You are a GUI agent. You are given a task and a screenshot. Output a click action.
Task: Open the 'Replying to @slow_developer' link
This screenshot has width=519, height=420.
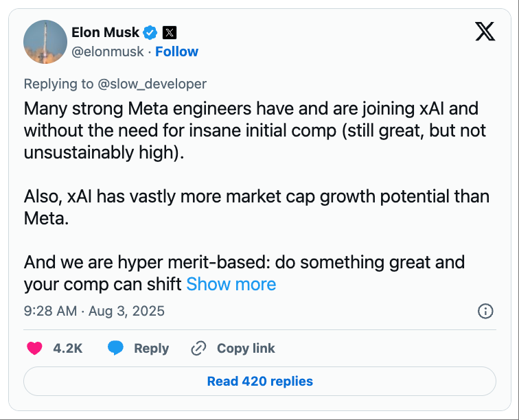[115, 84]
